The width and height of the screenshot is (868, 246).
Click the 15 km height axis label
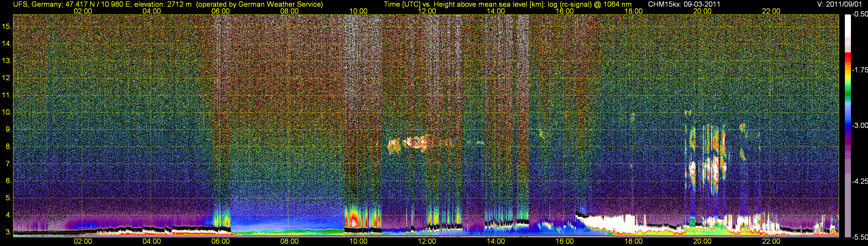point(6,26)
